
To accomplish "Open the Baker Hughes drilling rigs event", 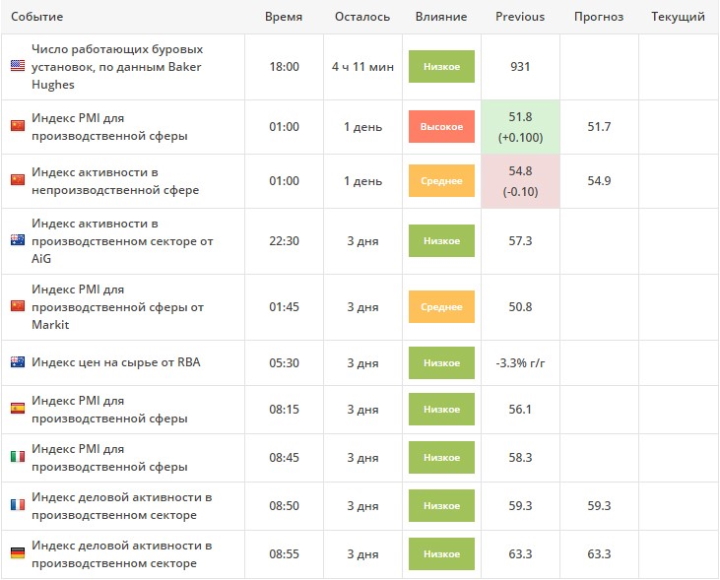I will click(x=117, y=66).
